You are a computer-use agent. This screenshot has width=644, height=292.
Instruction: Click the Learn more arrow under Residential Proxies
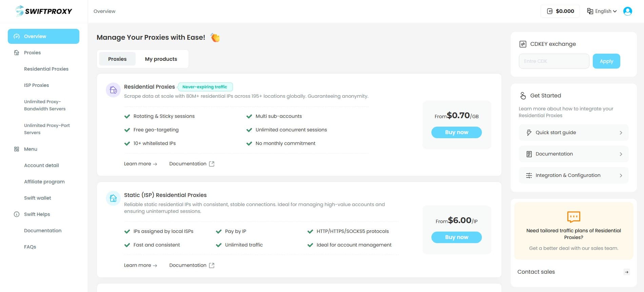(x=155, y=164)
